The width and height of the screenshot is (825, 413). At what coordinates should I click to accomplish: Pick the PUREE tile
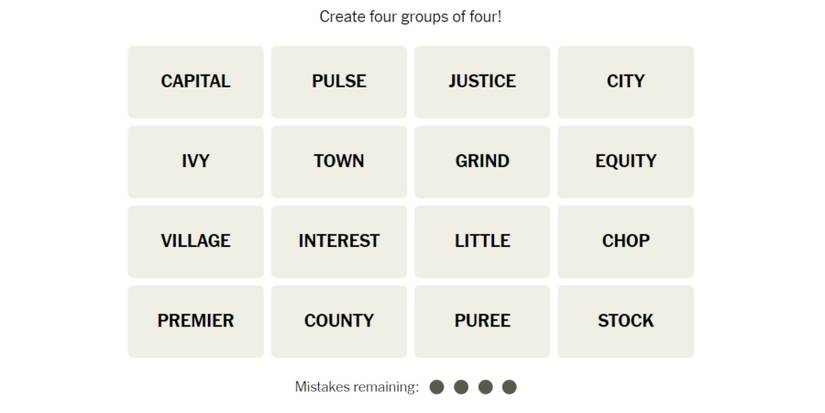pyautogui.click(x=482, y=321)
